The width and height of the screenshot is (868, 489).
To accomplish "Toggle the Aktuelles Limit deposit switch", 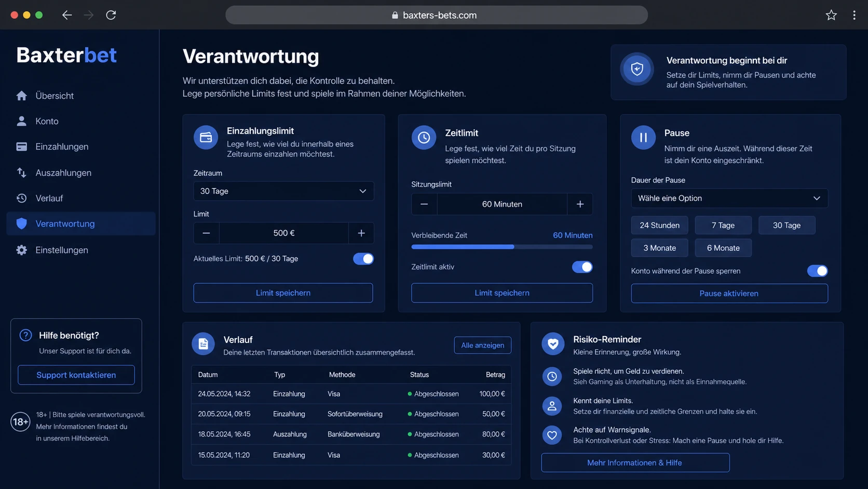I will coord(363,259).
